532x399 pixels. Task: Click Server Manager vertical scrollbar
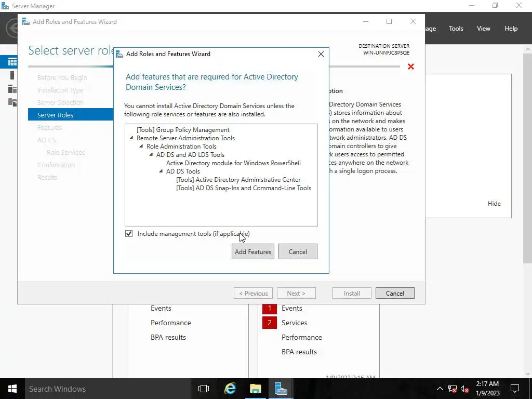[528, 157]
